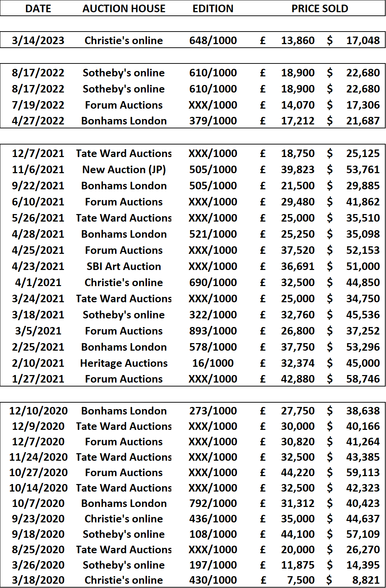Select the DATE column header
Screen dimensions: 386x588
click(x=38, y=9)
